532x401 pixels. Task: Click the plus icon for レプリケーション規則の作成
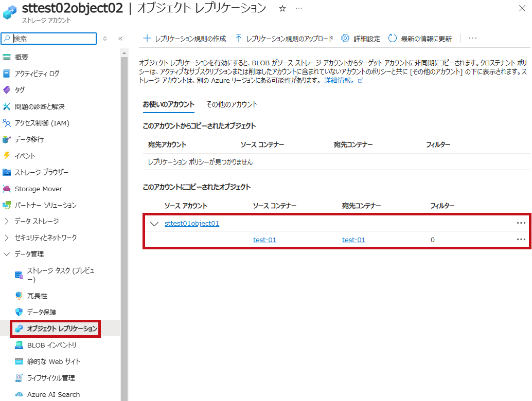point(147,39)
